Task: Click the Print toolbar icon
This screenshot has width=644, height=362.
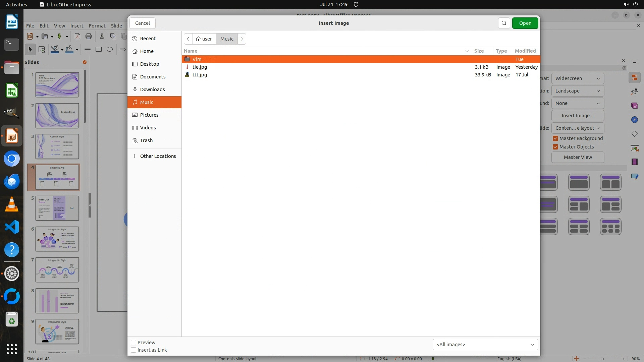Action: pyautogui.click(x=89, y=36)
